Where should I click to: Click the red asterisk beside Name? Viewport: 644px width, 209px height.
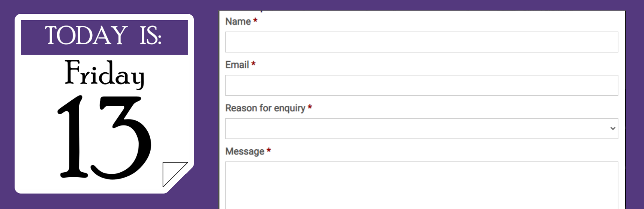[255, 21]
